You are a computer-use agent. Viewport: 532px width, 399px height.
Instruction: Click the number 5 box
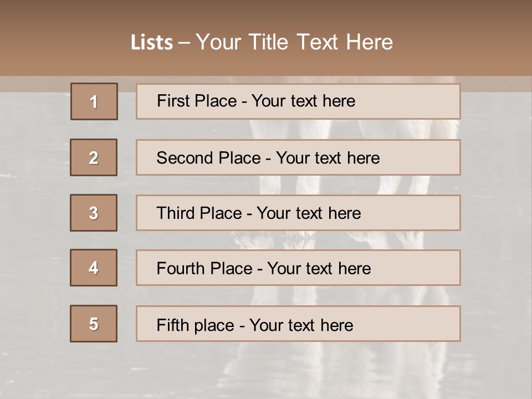(x=94, y=324)
